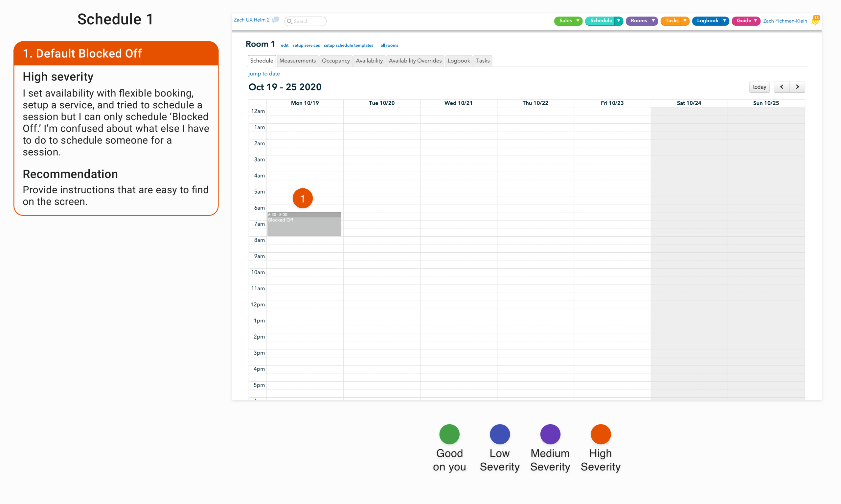The height and width of the screenshot is (504, 841).
Task: Expand the Tasks dropdown arrow in the navbar
Action: pos(685,21)
